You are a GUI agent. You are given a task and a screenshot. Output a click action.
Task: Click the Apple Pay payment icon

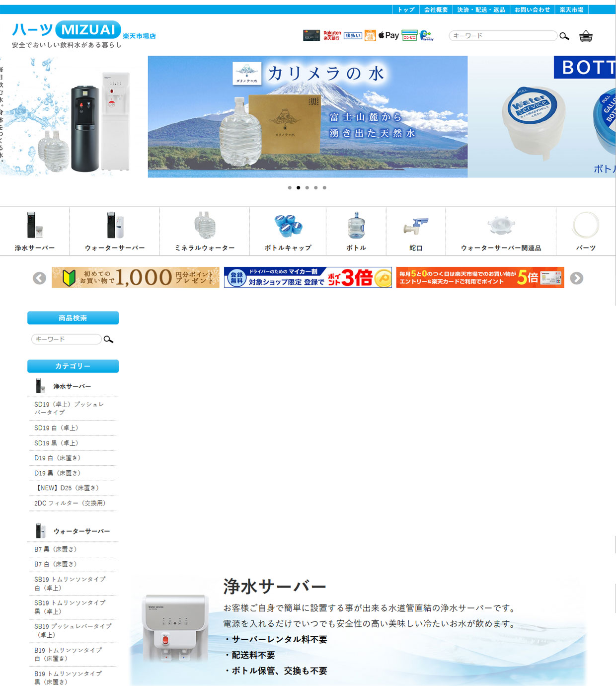click(388, 35)
